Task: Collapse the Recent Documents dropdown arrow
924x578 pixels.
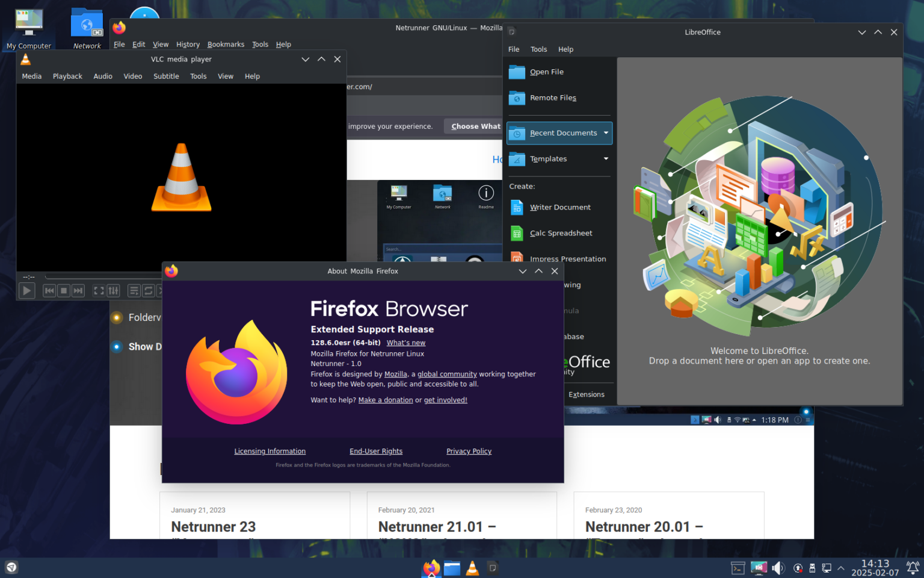Action: click(x=605, y=133)
